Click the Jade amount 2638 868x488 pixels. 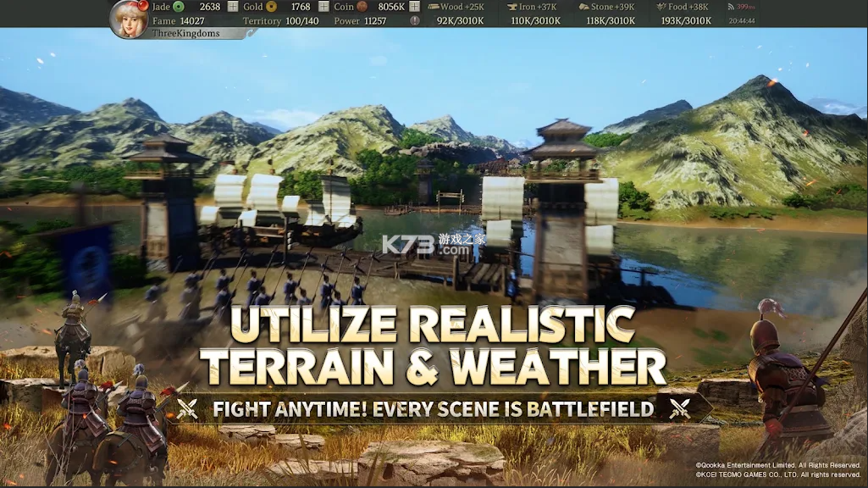(210, 7)
